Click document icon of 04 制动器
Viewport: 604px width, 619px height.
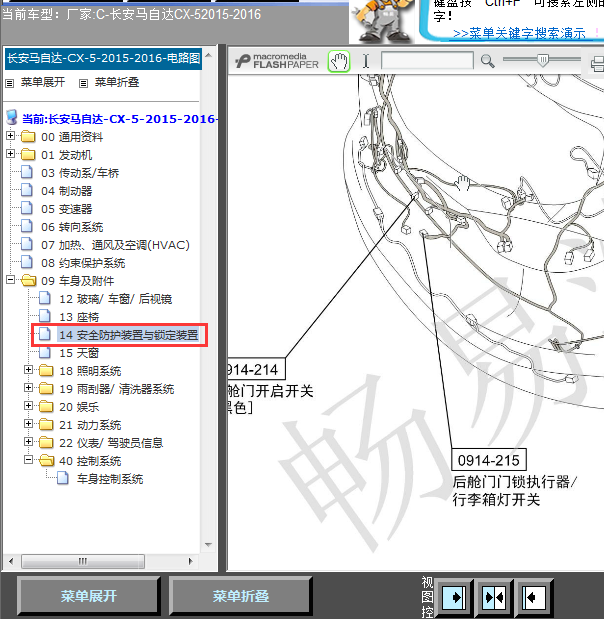27,190
